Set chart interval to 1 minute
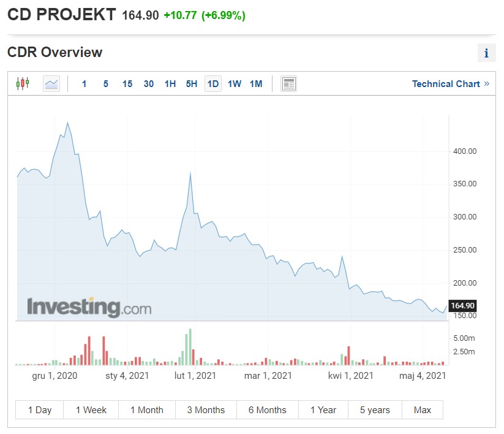The height and width of the screenshot is (434, 504). (85, 84)
